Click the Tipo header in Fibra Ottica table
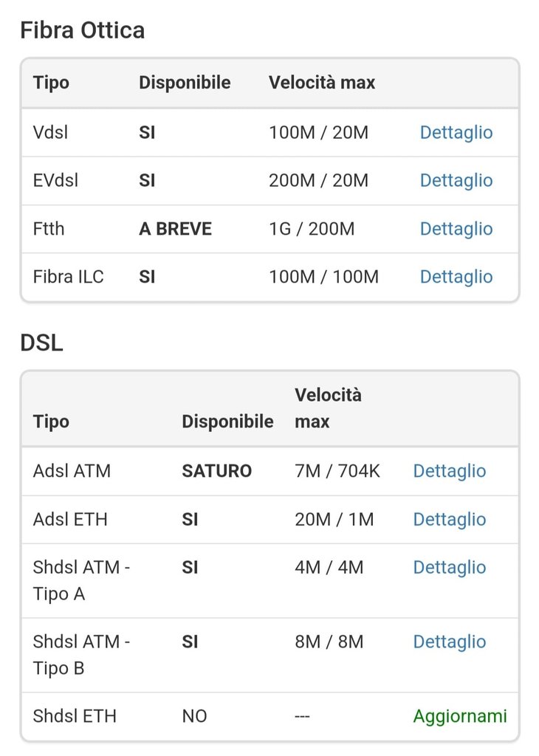 point(51,83)
